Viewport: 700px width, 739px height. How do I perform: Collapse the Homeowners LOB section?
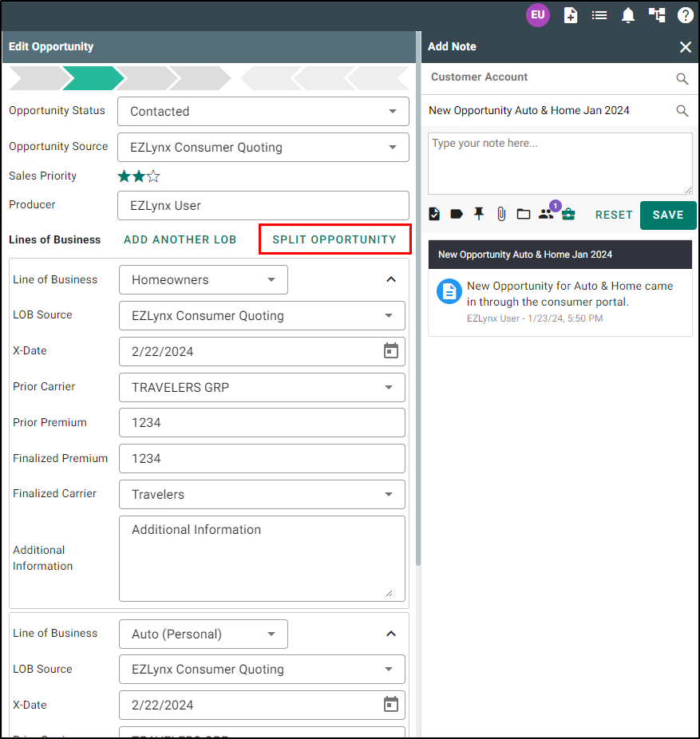point(391,279)
